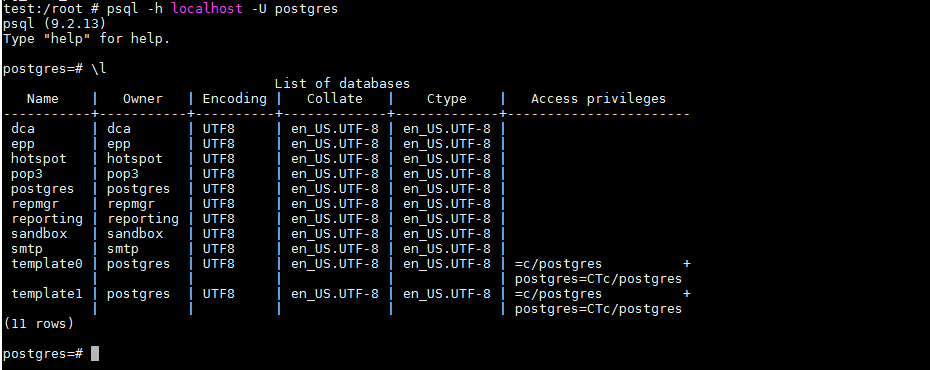Viewport: 930px width, 370px height.
Task: Click the "Ctype" column header
Action: click(x=447, y=99)
